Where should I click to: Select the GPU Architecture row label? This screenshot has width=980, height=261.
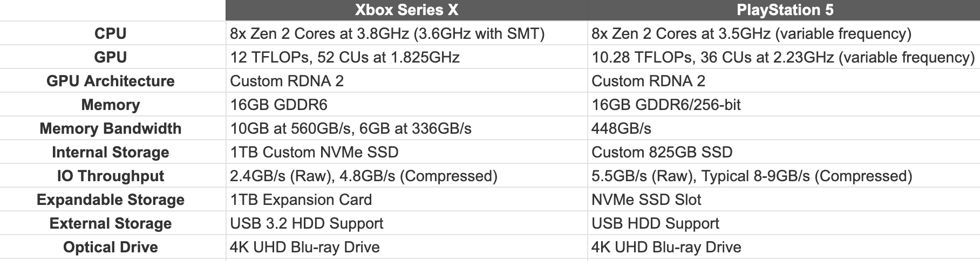point(111,81)
